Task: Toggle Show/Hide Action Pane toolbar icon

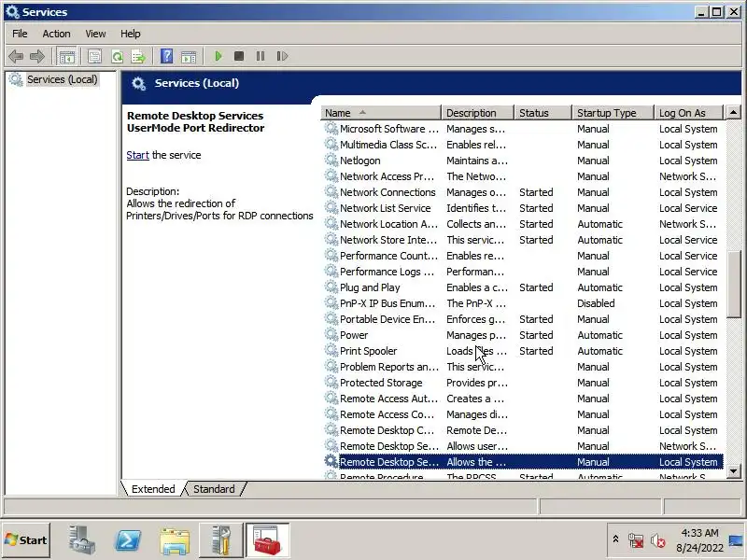Action: click(x=189, y=56)
